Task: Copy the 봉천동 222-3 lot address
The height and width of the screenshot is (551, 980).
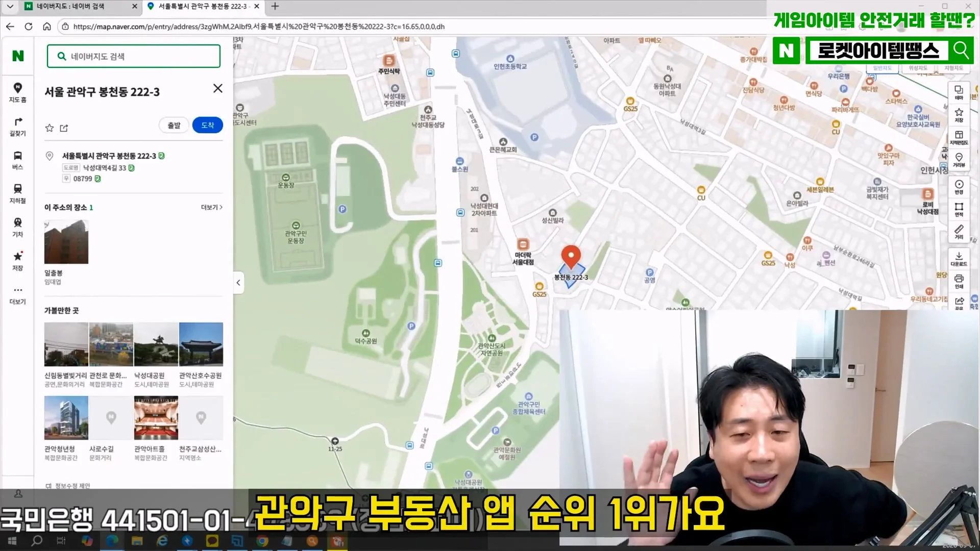Action: click(x=161, y=156)
